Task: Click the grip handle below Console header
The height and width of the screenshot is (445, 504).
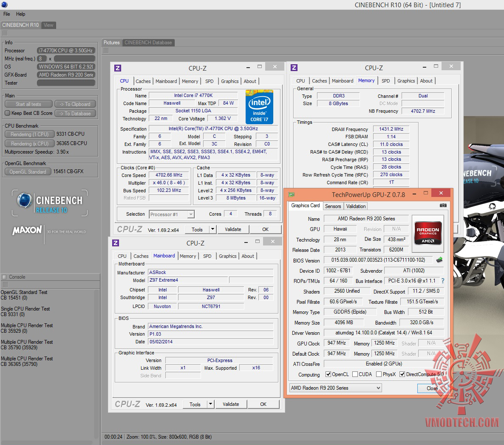Action: click(x=5, y=285)
